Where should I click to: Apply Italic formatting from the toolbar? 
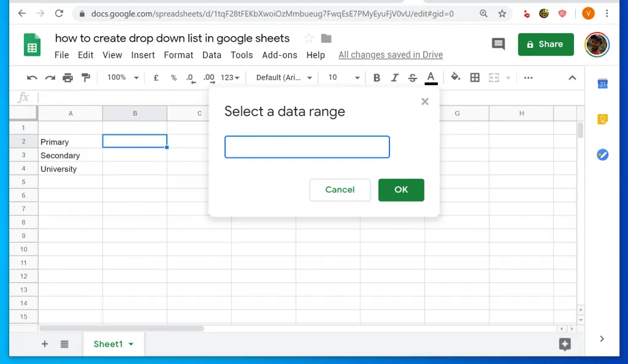coord(394,77)
